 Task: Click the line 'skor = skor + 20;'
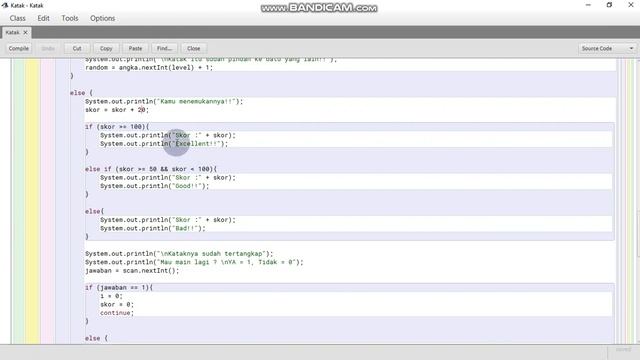tap(117, 110)
